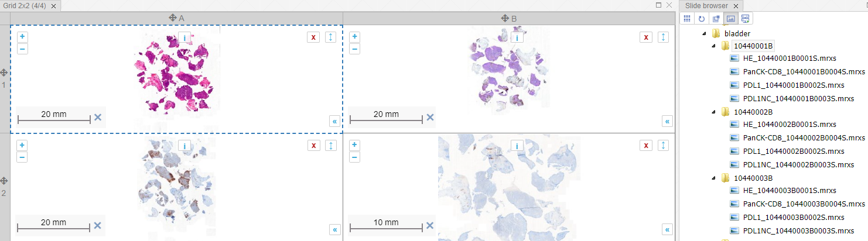
Task: Collapse the 10440002B folder
Action: click(713, 112)
